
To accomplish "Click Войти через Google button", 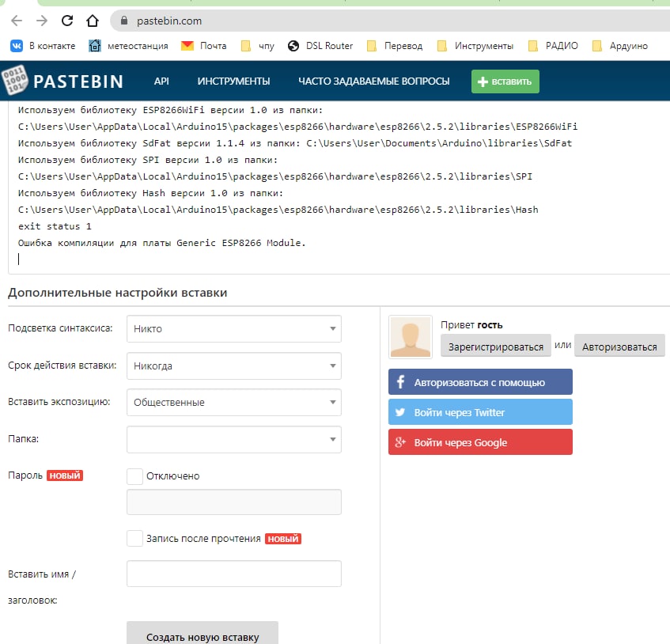I will (480, 442).
